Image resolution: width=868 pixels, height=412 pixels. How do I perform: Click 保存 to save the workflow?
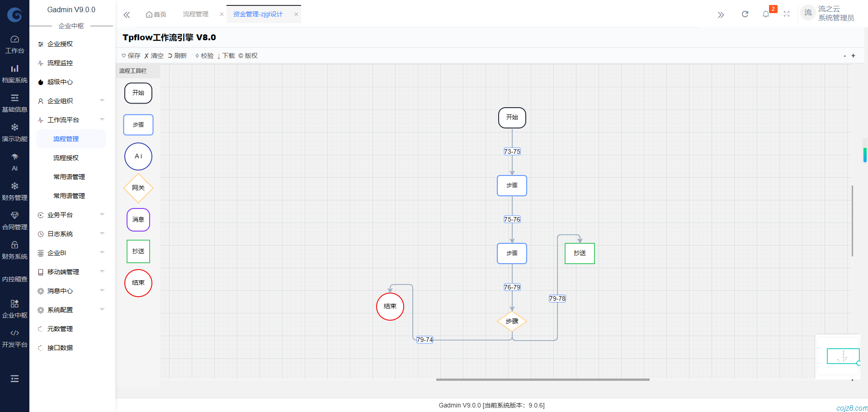pyautogui.click(x=131, y=56)
